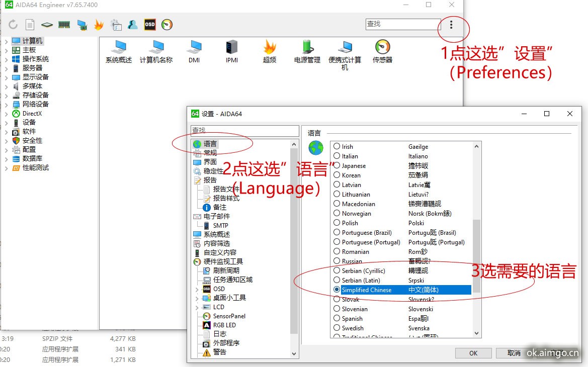The width and height of the screenshot is (588, 367).
Task: Open the 传感器 gauge icon
Action: (382, 52)
